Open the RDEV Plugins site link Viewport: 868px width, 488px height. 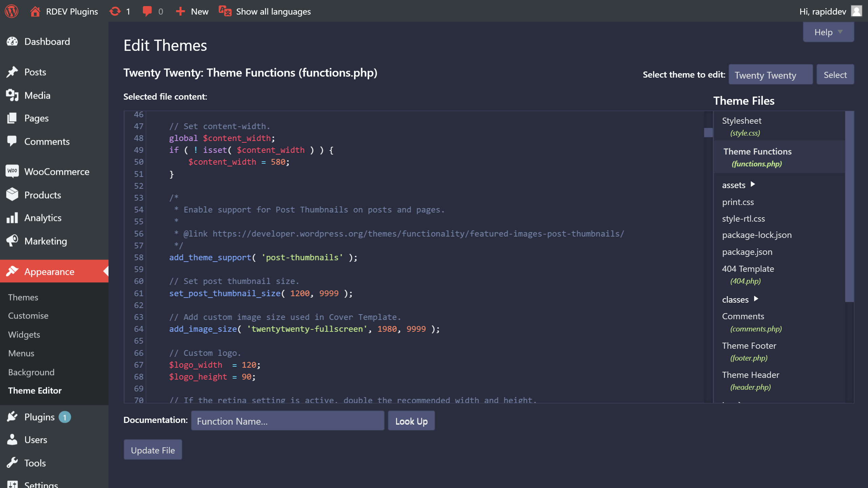(72, 12)
